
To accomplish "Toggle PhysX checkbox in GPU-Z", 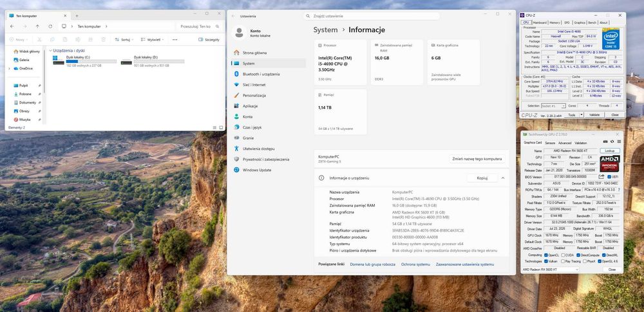I will click(x=585, y=261).
